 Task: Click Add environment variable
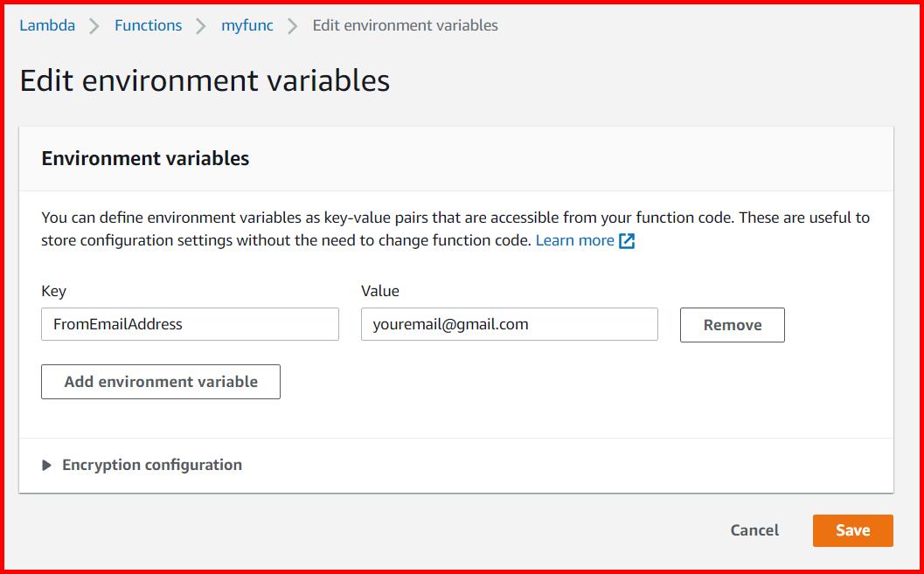pos(160,381)
